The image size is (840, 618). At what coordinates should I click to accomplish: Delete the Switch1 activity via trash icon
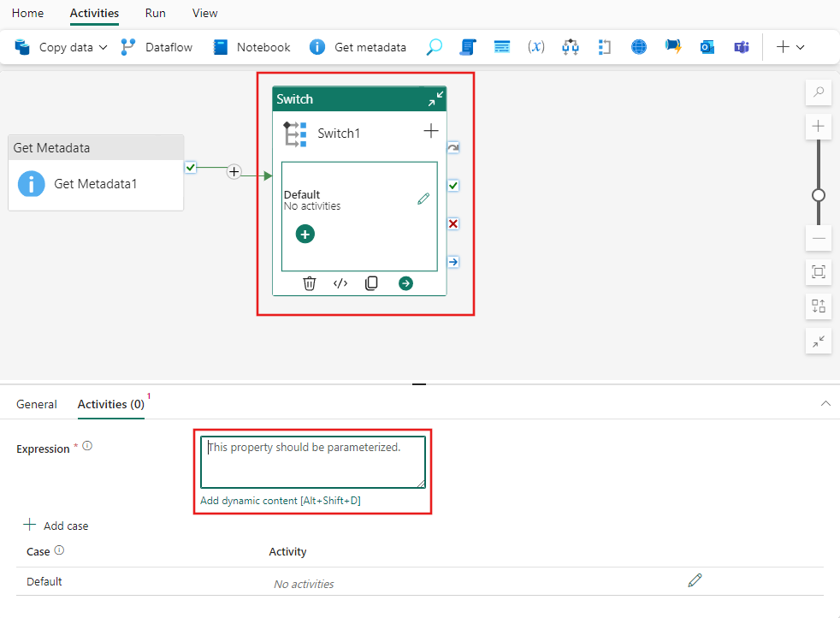point(309,282)
